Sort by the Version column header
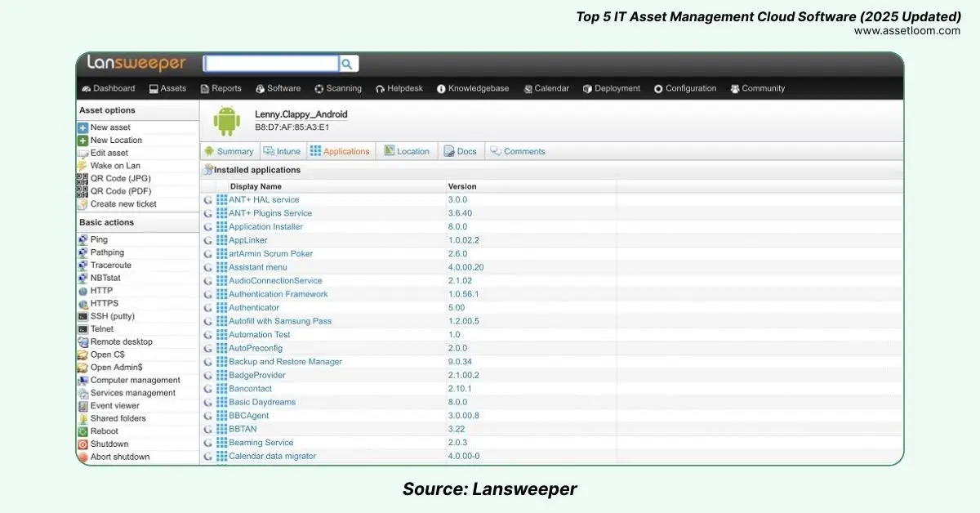Screen dimensions: 980x513 (x=462, y=186)
